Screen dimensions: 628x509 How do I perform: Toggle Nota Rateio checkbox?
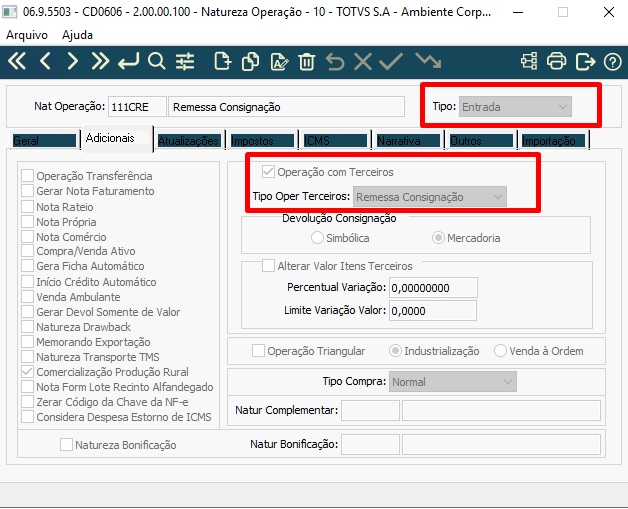(x=28, y=206)
